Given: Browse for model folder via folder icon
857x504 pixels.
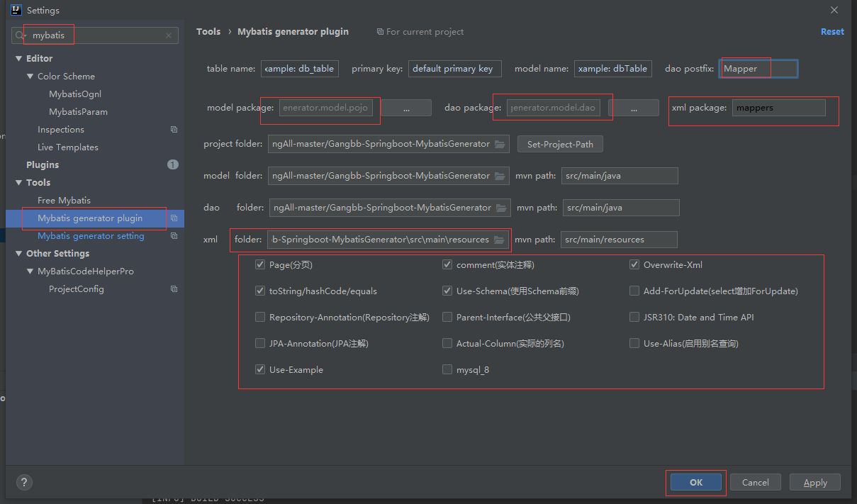Looking at the screenshot, I should coord(500,176).
